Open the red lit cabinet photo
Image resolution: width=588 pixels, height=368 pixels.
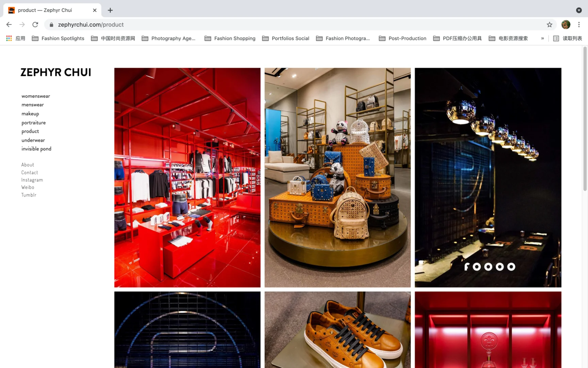(x=488, y=329)
